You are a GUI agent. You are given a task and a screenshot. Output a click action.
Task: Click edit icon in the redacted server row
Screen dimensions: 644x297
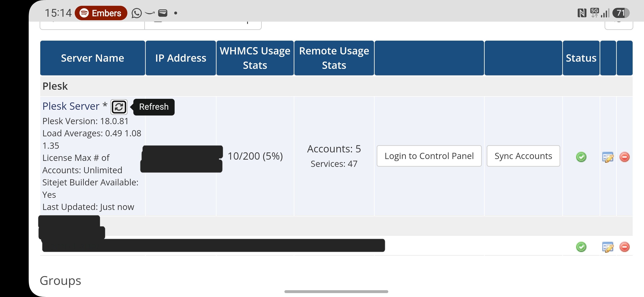pyautogui.click(x=608, y=247)
